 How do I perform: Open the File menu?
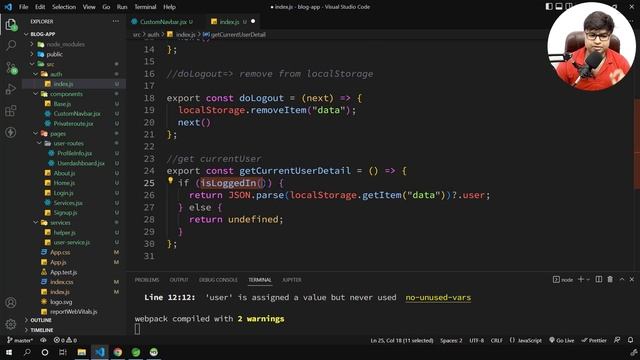click(x=24, y=7)
